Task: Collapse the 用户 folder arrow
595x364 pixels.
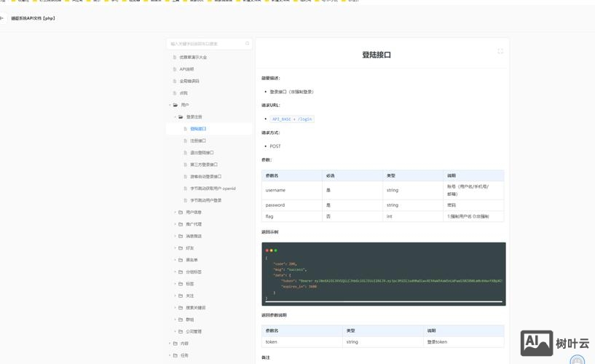Action: [x=170, y=105]
